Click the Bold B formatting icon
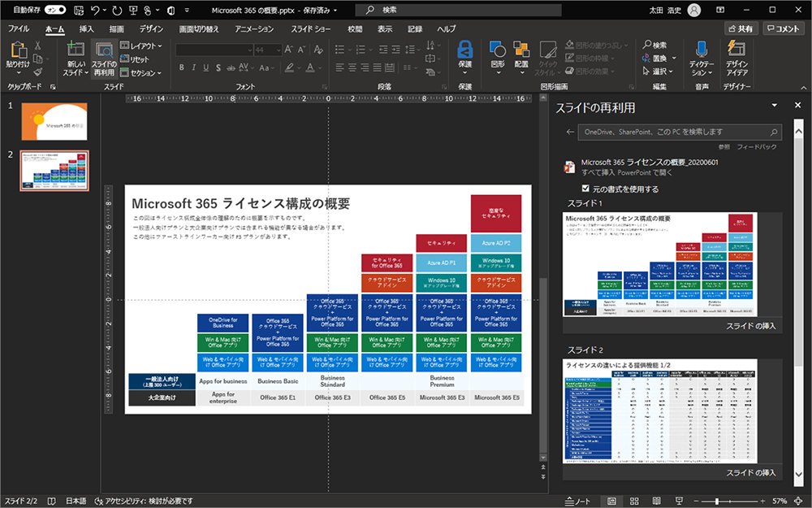812x508 pixels. (181, 67)
